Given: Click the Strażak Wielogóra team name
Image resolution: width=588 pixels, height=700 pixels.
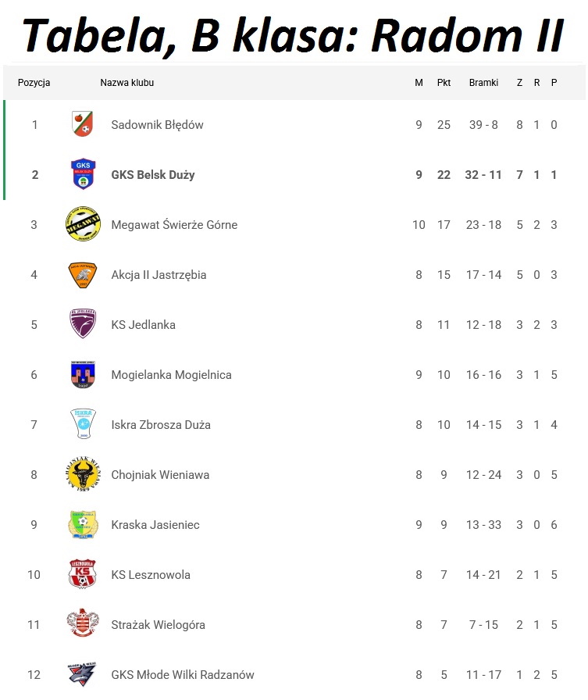Looking at the screenshot, I should click(158, 625).
